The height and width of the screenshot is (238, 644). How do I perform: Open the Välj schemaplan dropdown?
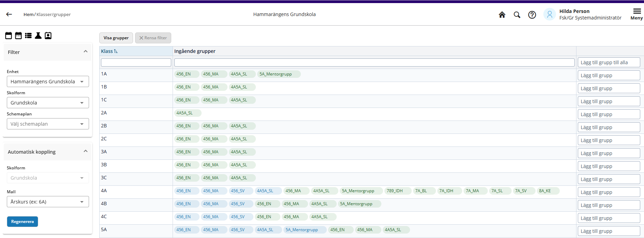[x=48, y=124]
